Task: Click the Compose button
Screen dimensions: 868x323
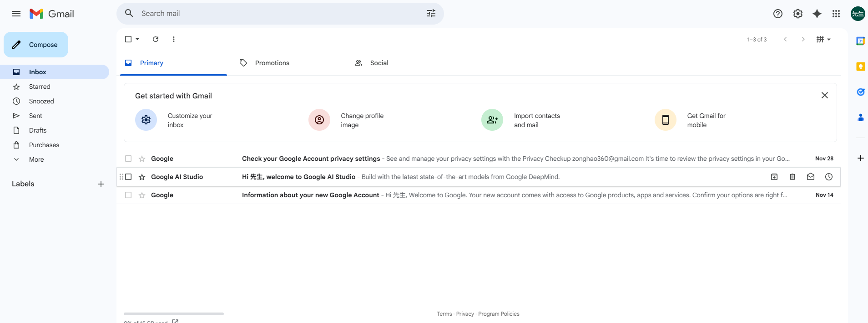Action: (x=36, y=45)
